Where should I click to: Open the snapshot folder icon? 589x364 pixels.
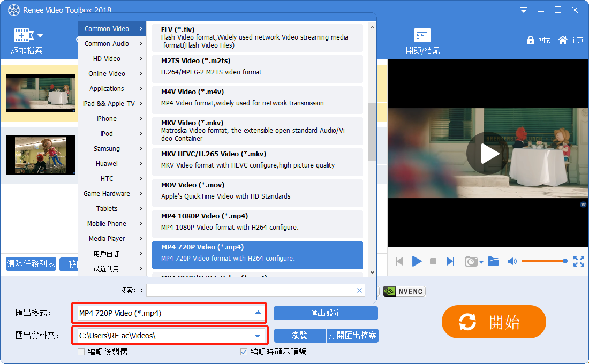pos(493,261)
